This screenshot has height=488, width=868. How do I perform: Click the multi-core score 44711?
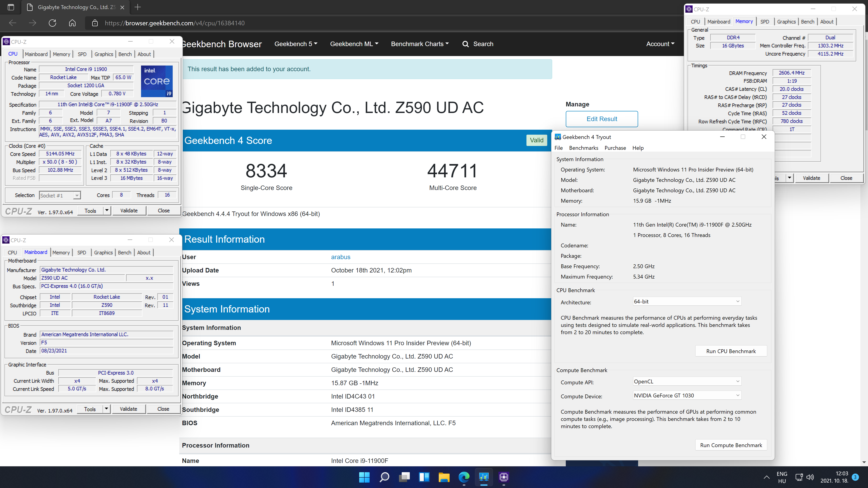452,171
